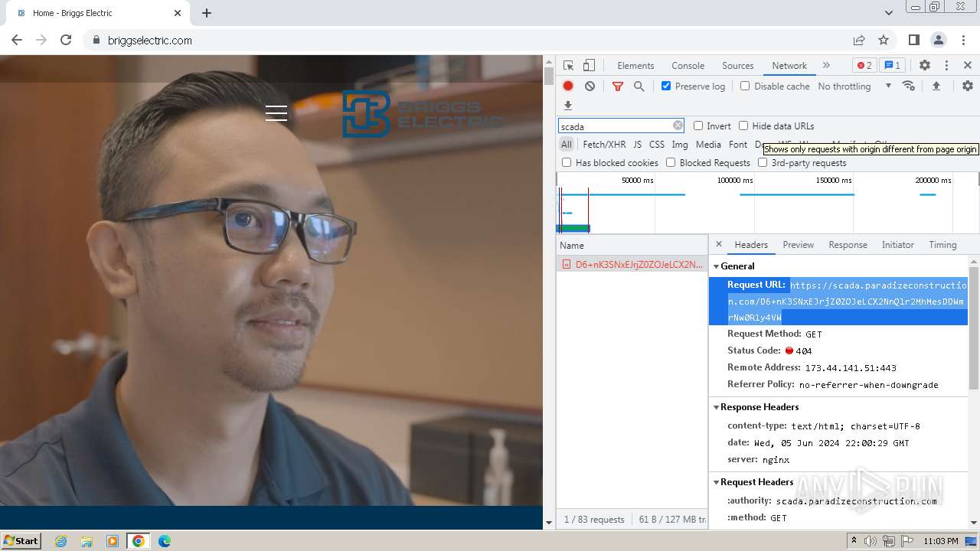This screenshot has height=551, width=980.
Task: Toggle device toolbar icon in DevTools
Action: click(589, 66)
